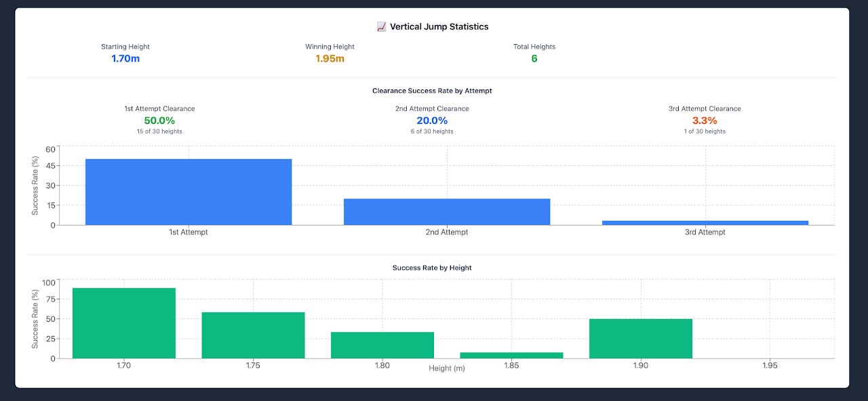Select the 1.95m Winning Height value
868x401 pixels.
[330, 58]
